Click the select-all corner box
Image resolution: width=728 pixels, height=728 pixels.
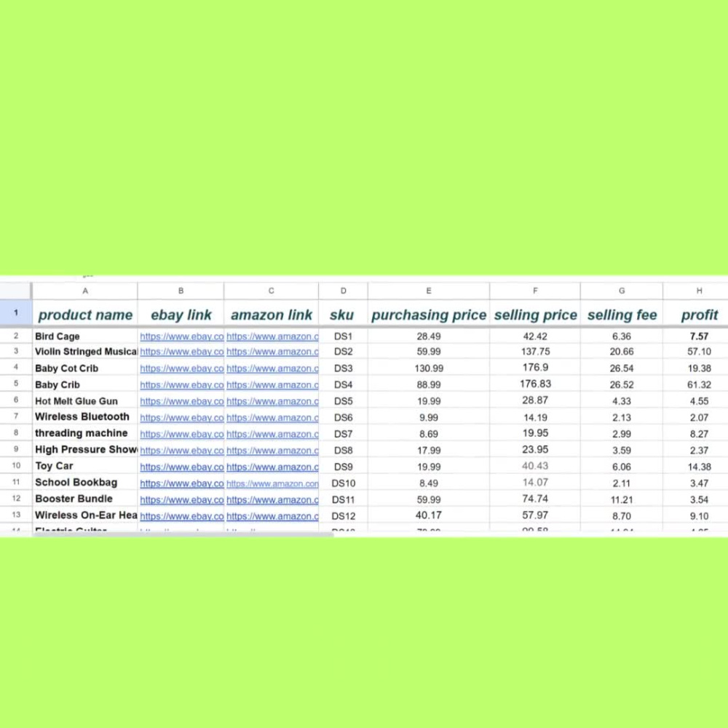click(15, 290)
